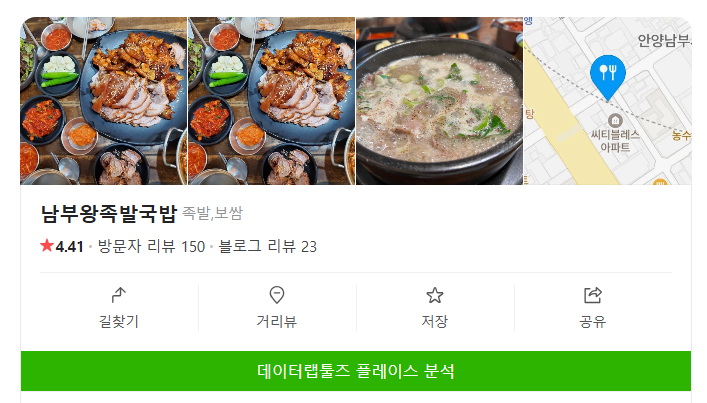
Task: Click the red rating star
Action: [46, 246]
